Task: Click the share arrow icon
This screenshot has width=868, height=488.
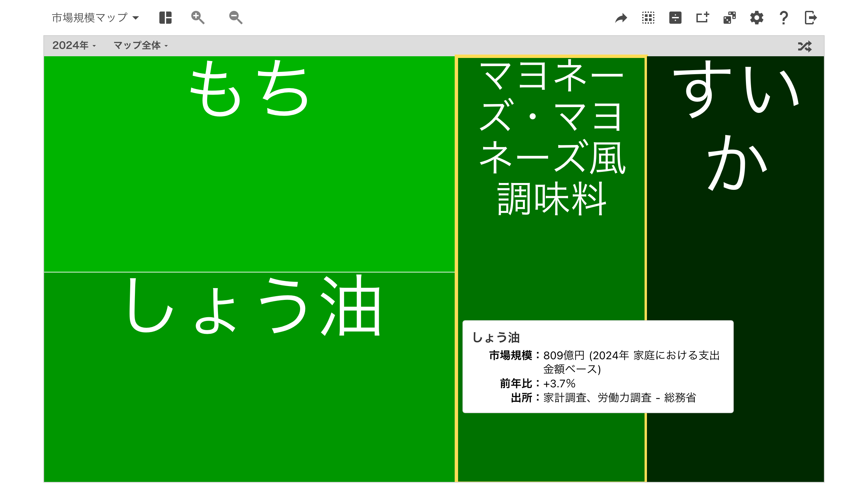Action: [x=621, y=18]
